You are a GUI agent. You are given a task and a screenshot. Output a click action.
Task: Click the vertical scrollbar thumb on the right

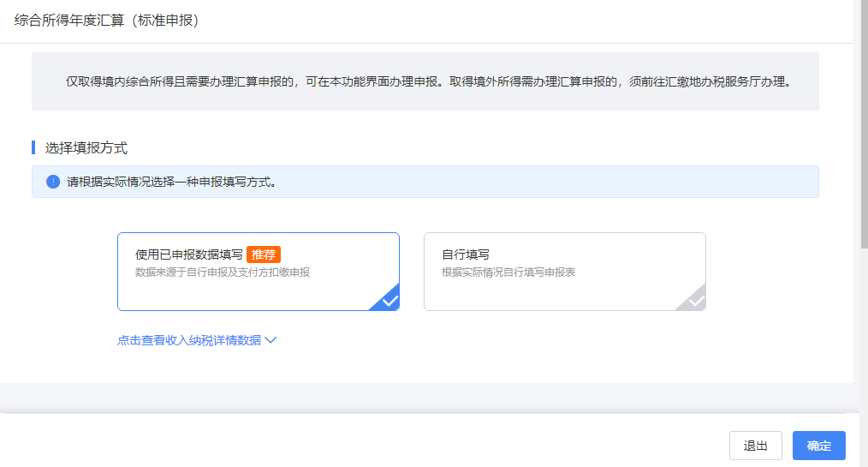tap(864, 124)
